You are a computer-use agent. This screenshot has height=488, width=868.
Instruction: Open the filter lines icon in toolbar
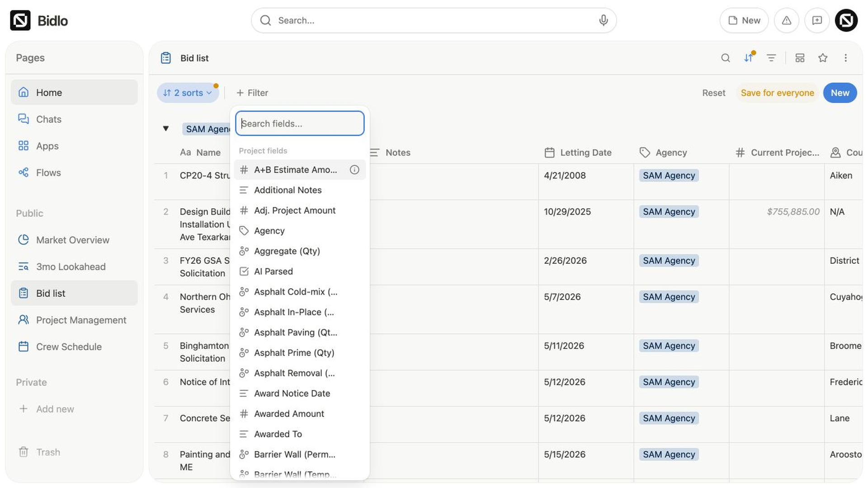click(x=771, y=58)
